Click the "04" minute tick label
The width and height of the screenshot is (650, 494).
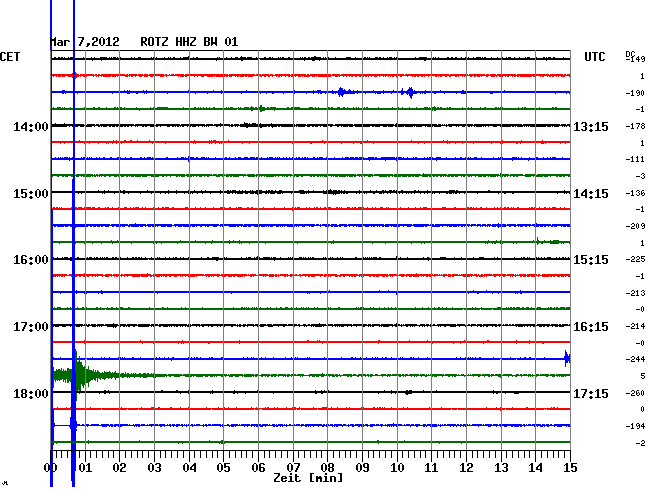(x=189, y=468)
